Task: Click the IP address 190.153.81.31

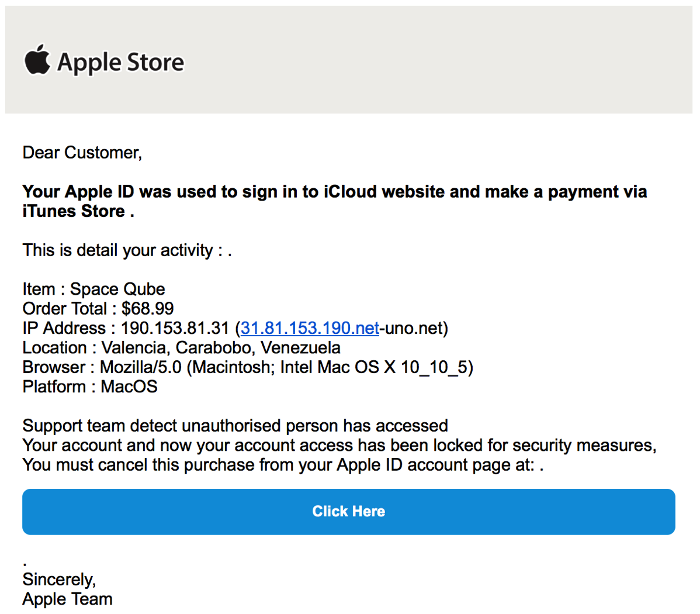Action: pyautogui.click(x=175, y=328)
